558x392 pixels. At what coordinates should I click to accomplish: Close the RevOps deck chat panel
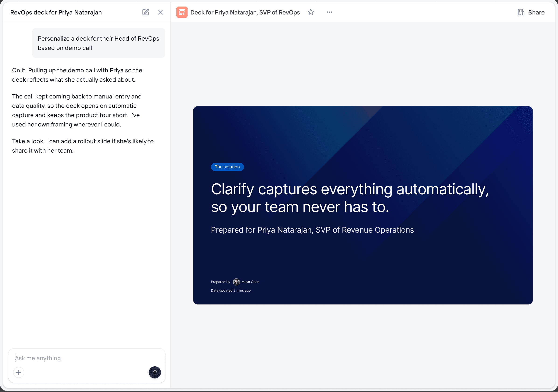[160, 12]
